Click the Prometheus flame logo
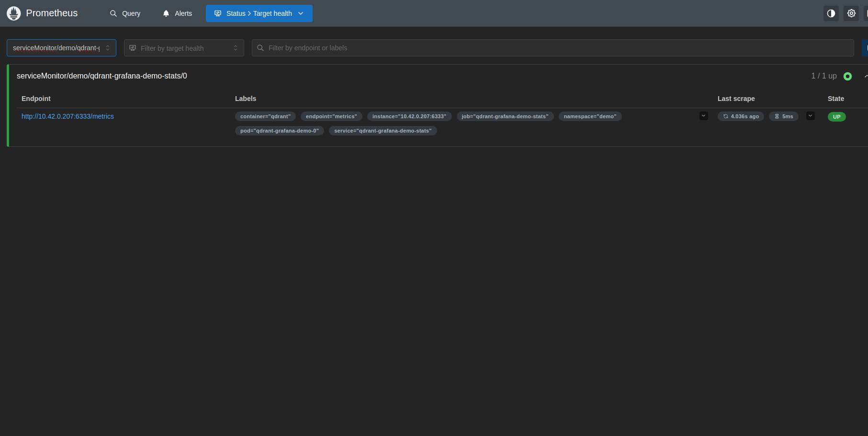Image resolution: width=868 pixels, height=436 pixels. tap(14, 13)
